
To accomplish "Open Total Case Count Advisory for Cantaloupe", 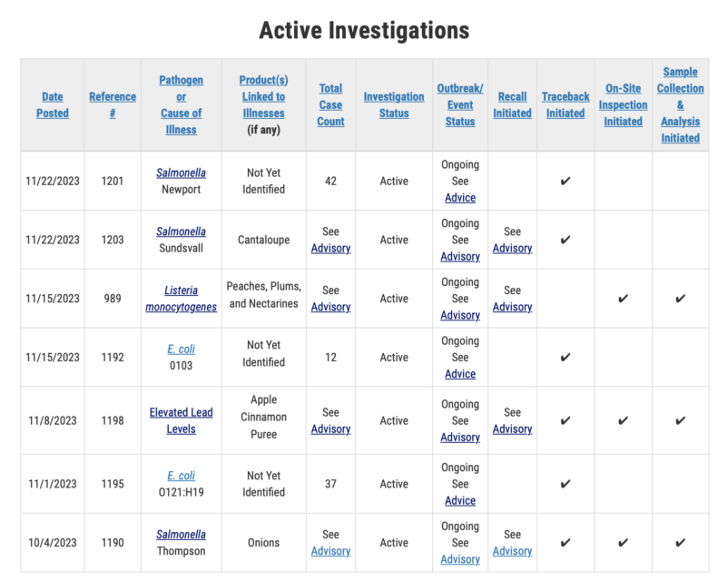I will [330, 248].
